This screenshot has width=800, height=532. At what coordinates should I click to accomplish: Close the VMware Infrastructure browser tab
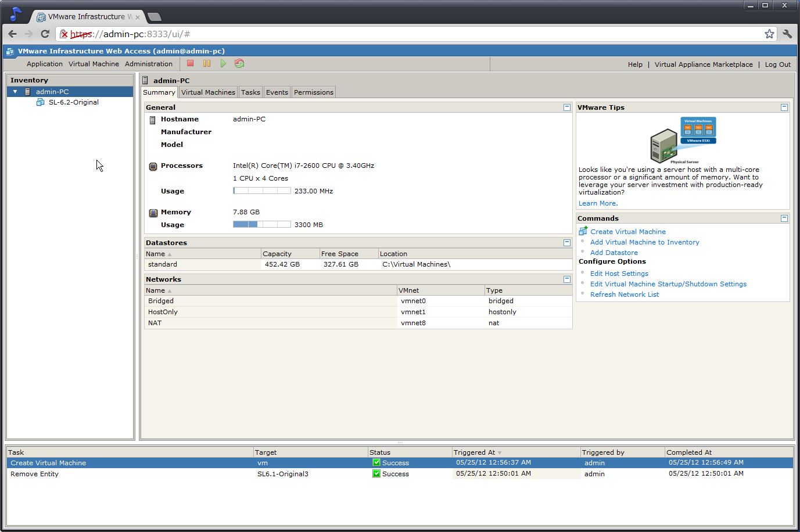(x=138, y=17)
